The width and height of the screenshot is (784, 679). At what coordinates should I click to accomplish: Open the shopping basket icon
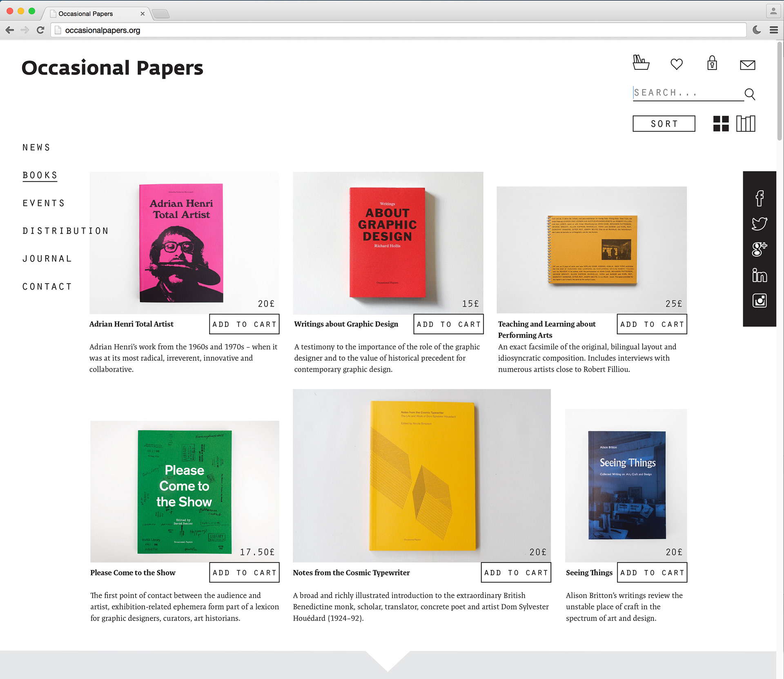click(641, 63)
